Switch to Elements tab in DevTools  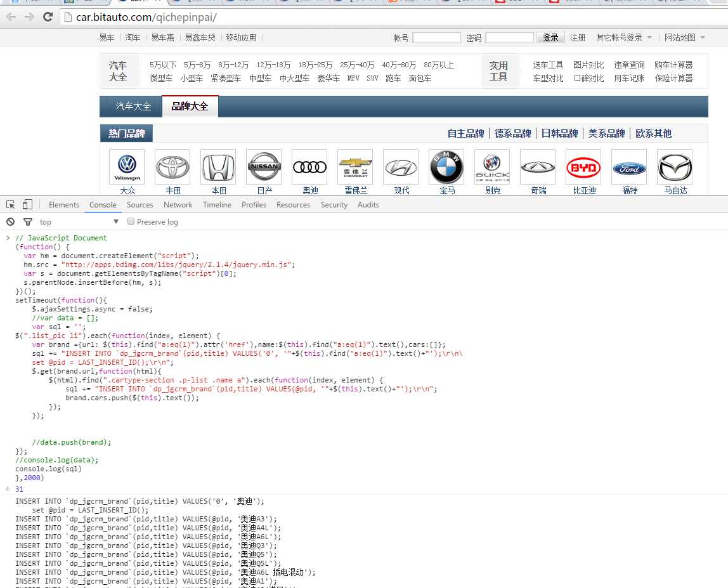63,205
